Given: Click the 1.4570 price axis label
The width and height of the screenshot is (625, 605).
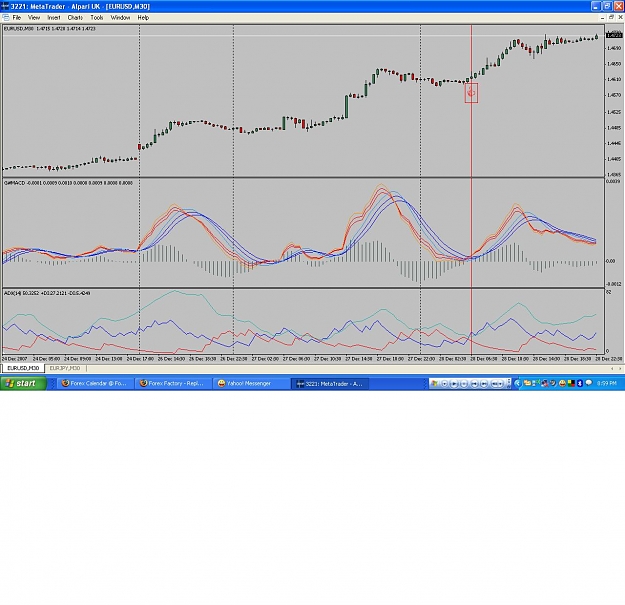Looking at the screenshot, I should [614, 95].
